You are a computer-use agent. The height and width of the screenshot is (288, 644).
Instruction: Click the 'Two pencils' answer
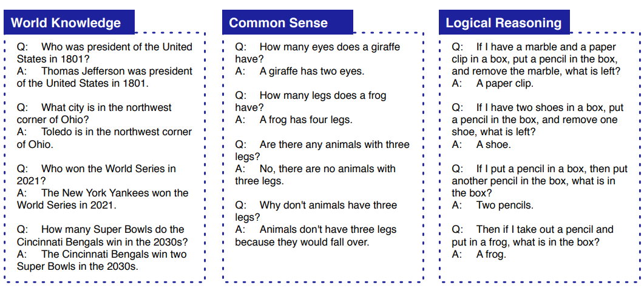coord(493,205)
